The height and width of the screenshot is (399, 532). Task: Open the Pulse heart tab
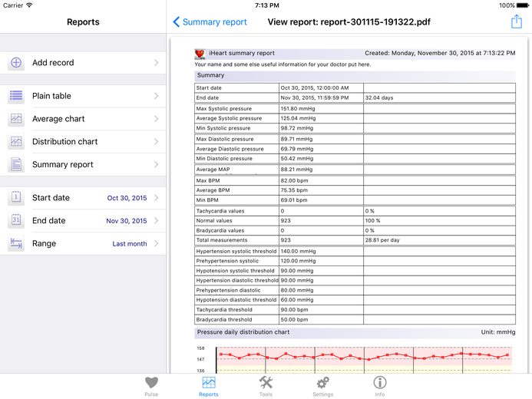point(151,387)
